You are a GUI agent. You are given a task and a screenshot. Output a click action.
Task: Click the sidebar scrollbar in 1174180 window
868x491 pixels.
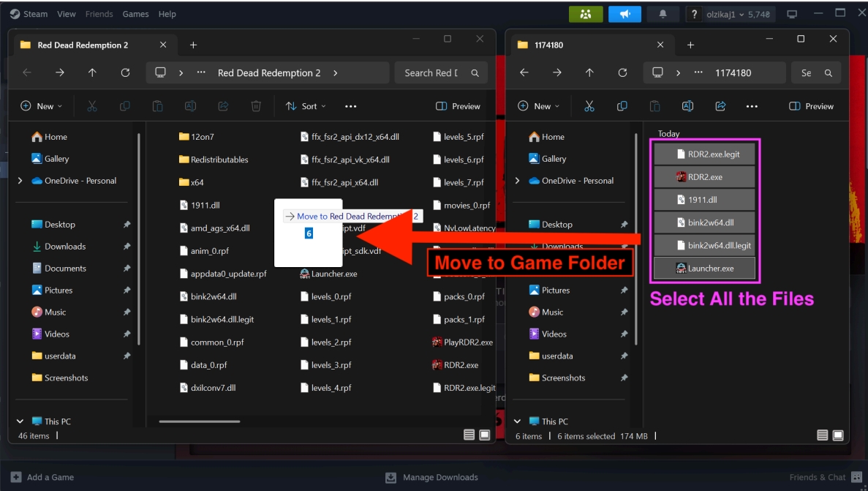635,239
